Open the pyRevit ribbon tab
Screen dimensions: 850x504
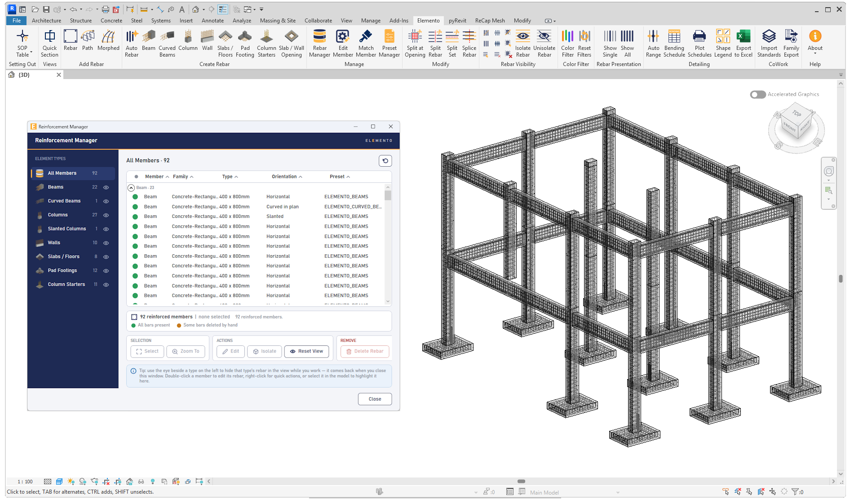click(457, 21)
